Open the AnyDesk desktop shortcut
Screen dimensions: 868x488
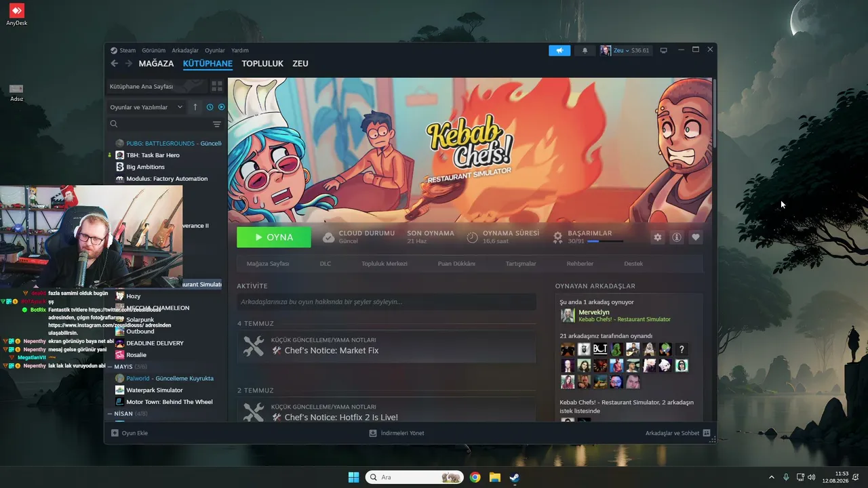(x=17, y=15)
